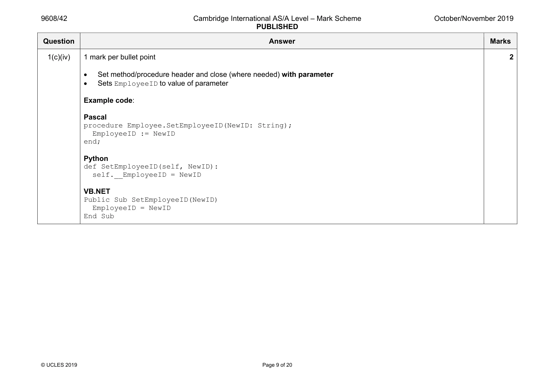
Task: Select the header 'Cambridge International AS/A Level – Mark Scheme'
Action: pos(277,19)
